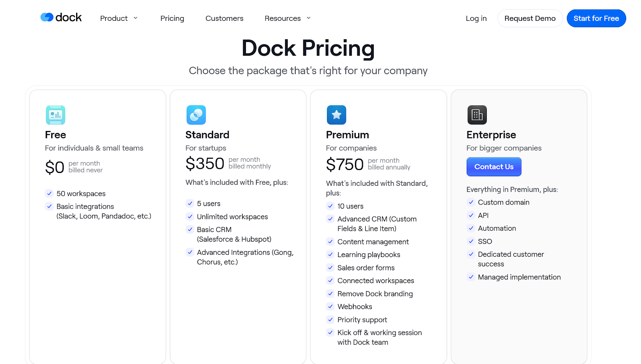This screenshot has width=641, height=364.
Task: Click checkmark beside Learning playbooks
Action: (331, 254)
